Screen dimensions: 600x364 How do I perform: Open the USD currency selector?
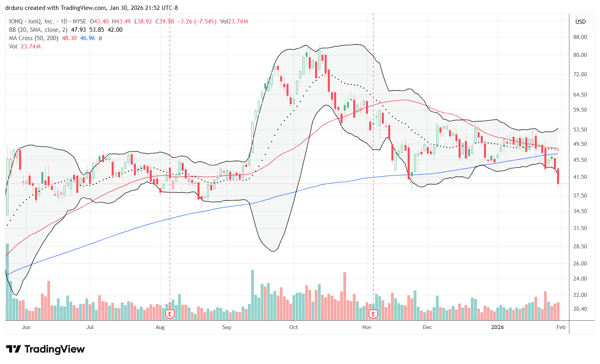(581, 22)
